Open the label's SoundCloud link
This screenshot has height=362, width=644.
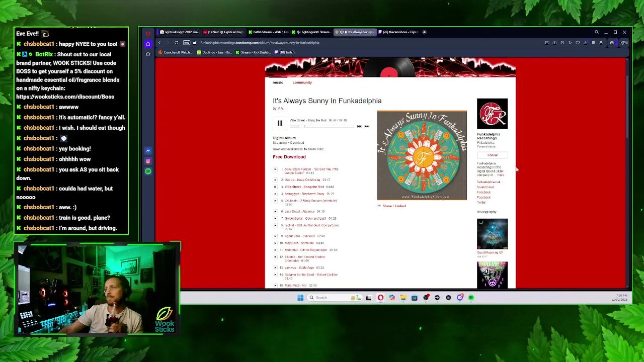pyautogui.click(x=486, y=187)
